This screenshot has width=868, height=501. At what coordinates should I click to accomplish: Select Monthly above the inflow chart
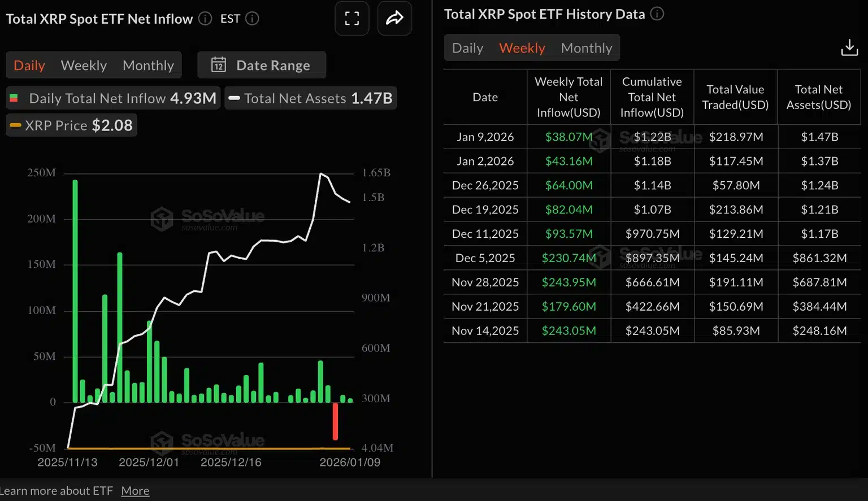[147, 65]
